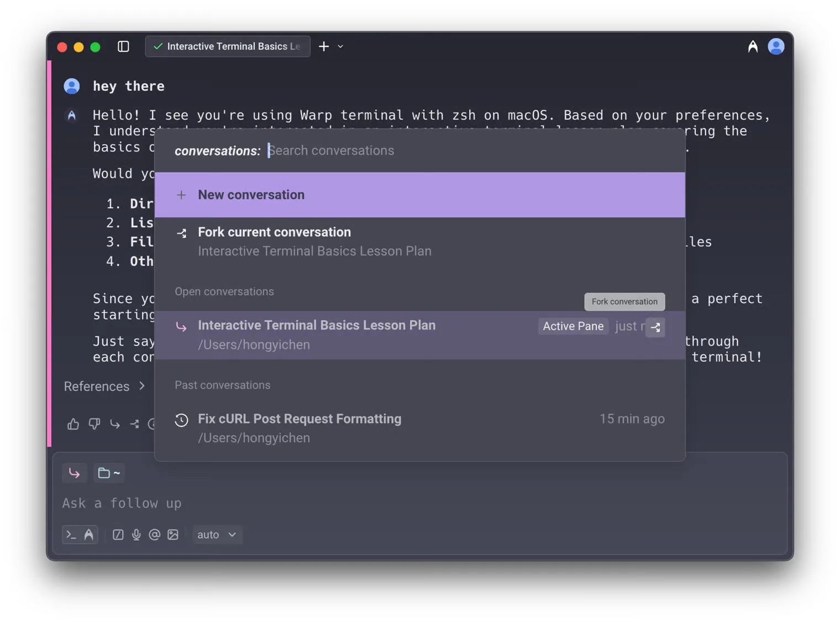This screenshot has width=840, height=622.
Task: Give a thumbs-down to the response
Action: point(94,424)
